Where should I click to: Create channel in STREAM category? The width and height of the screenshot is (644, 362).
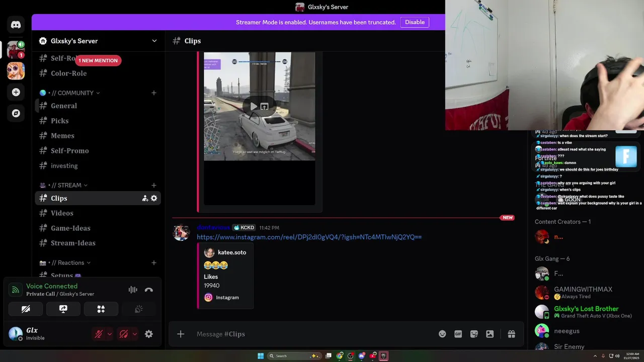(154, 185)
